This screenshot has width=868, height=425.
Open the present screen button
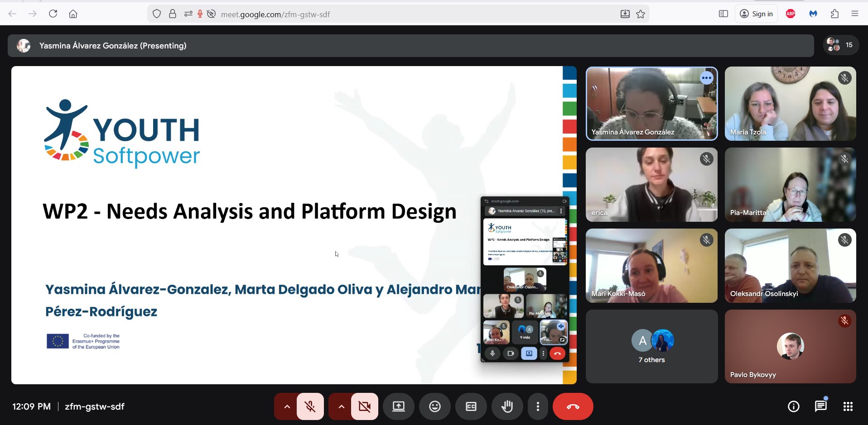pos(399,406)
